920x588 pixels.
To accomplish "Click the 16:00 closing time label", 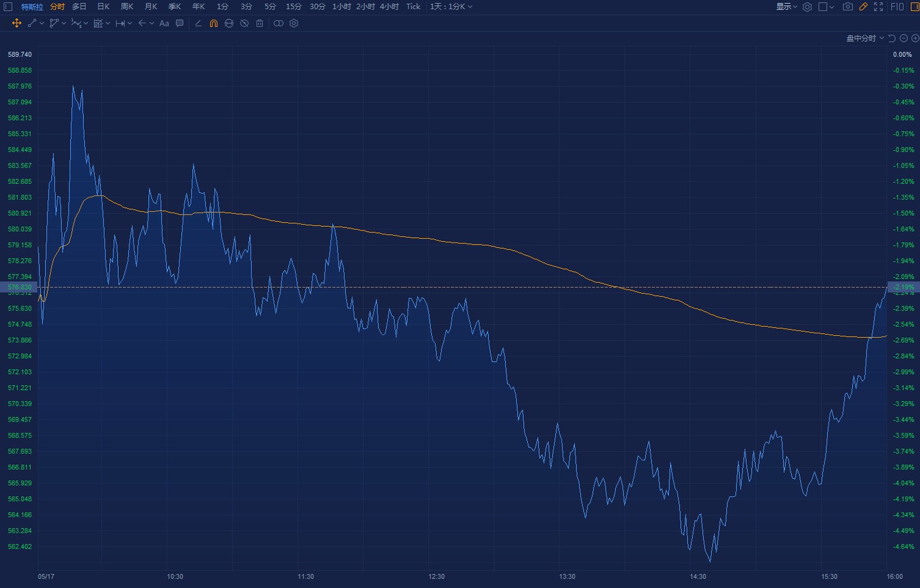I will [894, 577].
